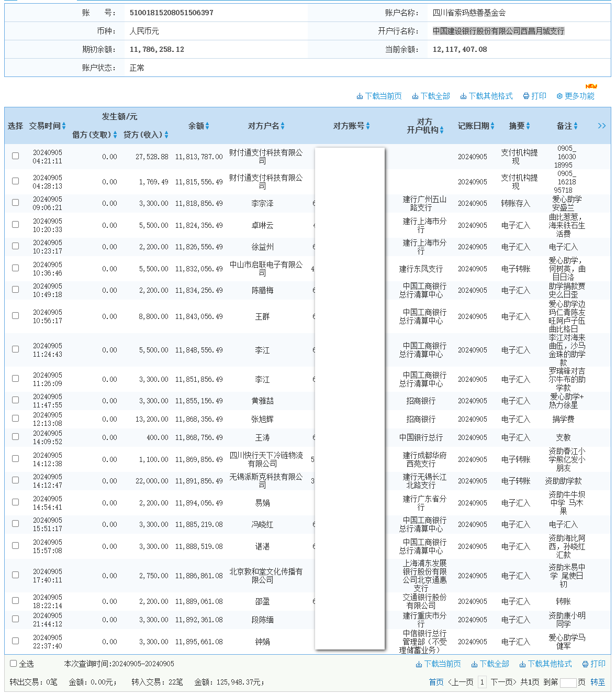The width and height of the screenshot is (616, 694).
Task: Select checkbox for 陈腊梅 row
Action: pyautogui.click(x=16, y=289)
